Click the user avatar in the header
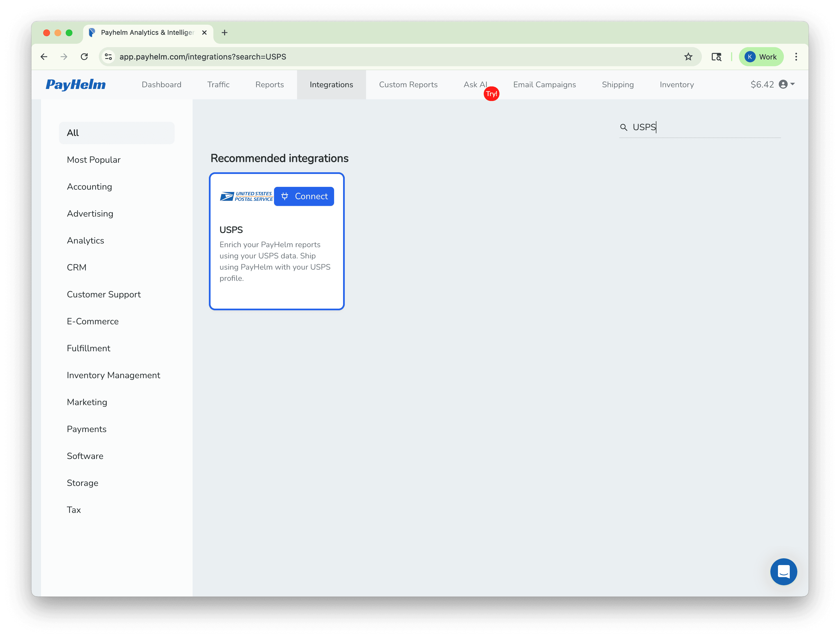Viewport: 840px width, 638px height. (x=784, y=84)
